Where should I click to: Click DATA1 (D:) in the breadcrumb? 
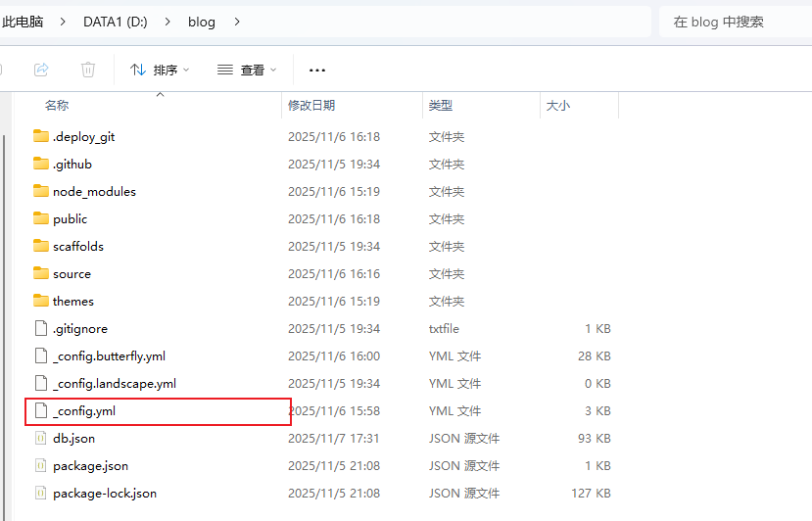pyautogui.click(x=115, y=22)
